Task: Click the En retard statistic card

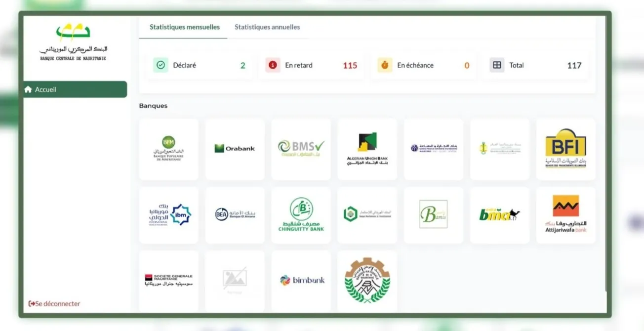Action: coord(311,65)
